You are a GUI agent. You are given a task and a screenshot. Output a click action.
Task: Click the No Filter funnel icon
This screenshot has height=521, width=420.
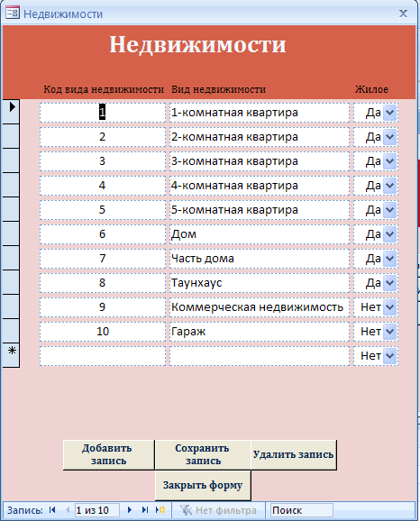point(186,510)
